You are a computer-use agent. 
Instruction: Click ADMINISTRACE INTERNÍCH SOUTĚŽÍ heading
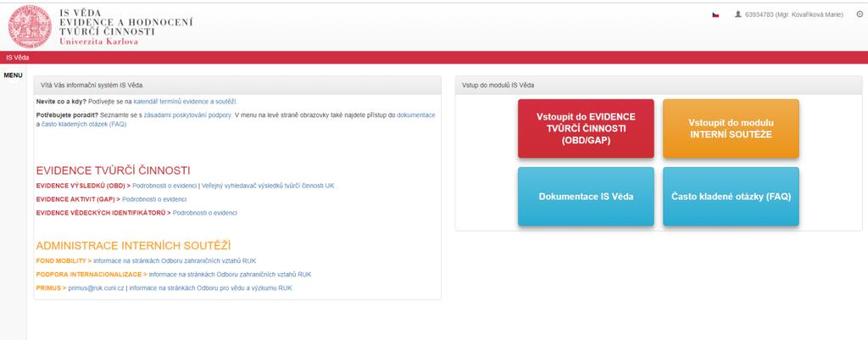(x=133, y=245)
